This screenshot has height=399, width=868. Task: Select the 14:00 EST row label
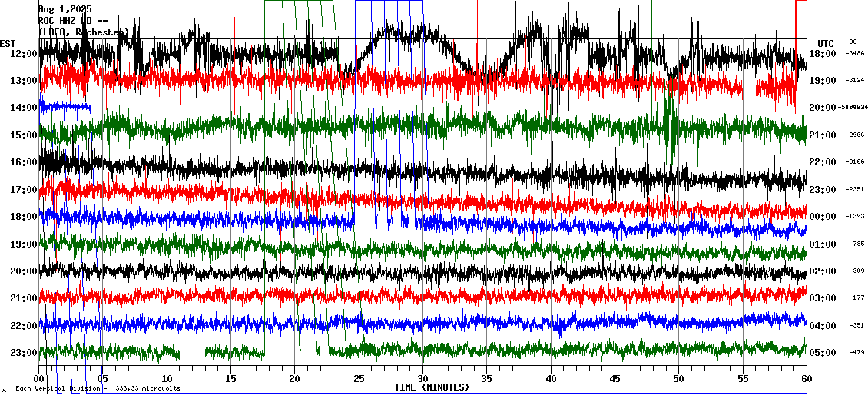(x=23, y=108)
